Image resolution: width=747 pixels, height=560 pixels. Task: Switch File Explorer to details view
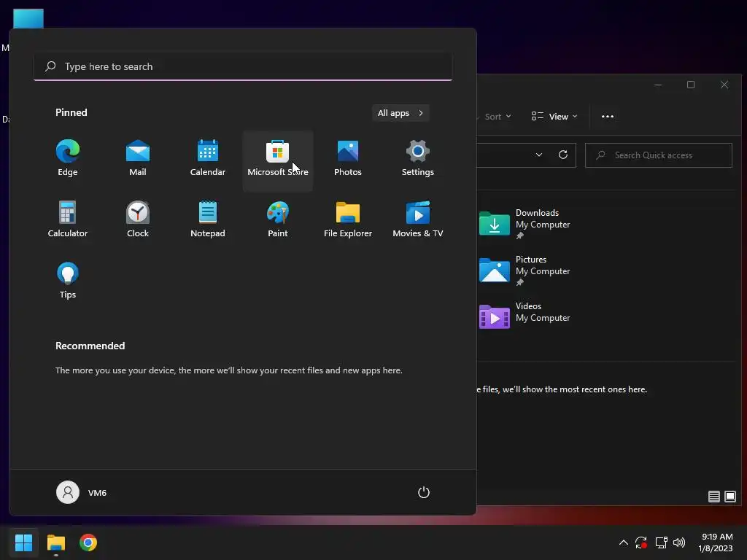click(x=713, y=497)
